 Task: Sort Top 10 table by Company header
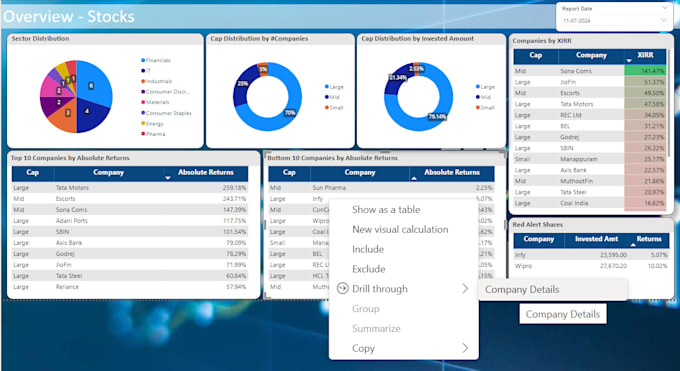pyautogui.click(x=108, y=173)
